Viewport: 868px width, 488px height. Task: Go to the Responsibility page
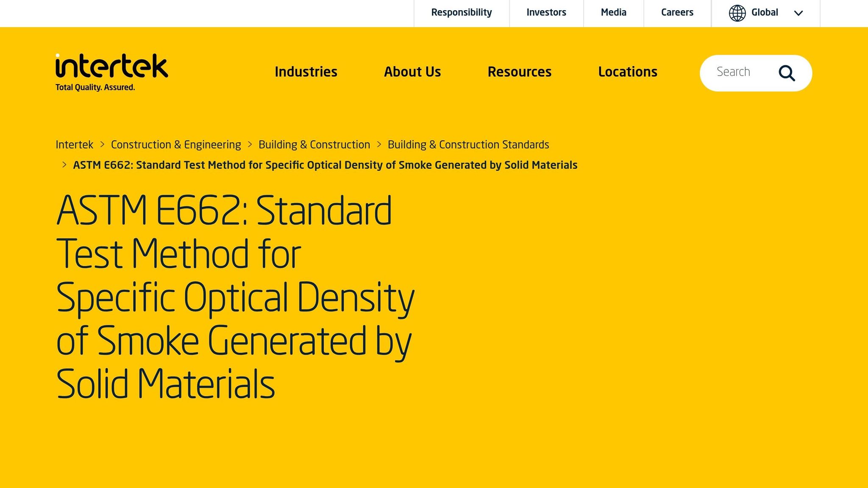tap(462, 13)
